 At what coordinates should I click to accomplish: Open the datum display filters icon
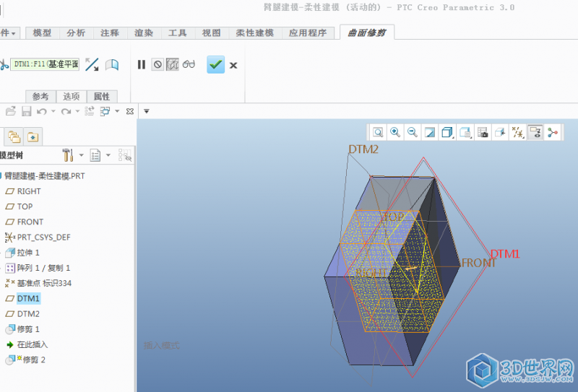point(517,132)
